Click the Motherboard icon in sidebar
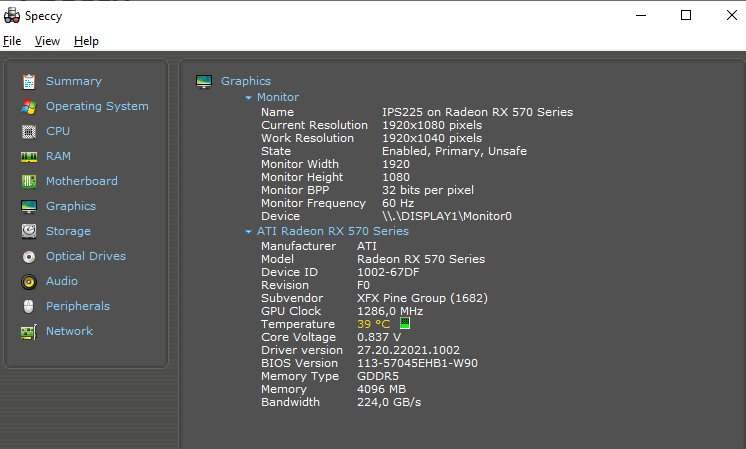746x449 pixels. point(29,181)
